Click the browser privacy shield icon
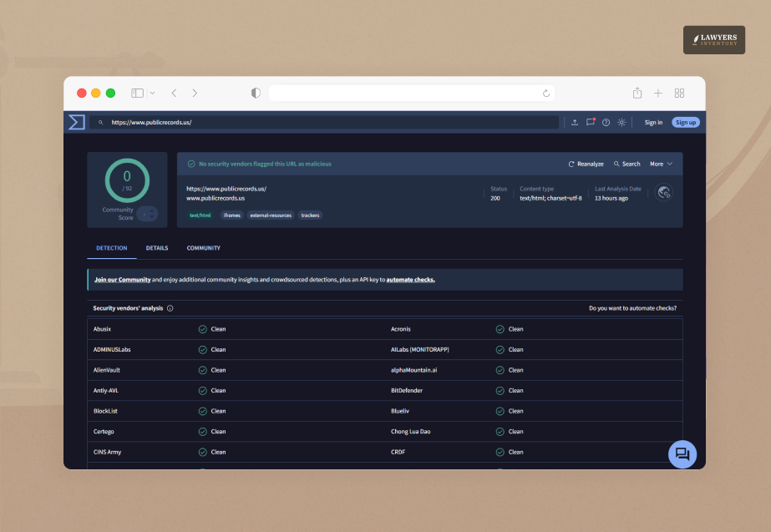Screen dimensions: 771x532 click(x=256, y=93)
